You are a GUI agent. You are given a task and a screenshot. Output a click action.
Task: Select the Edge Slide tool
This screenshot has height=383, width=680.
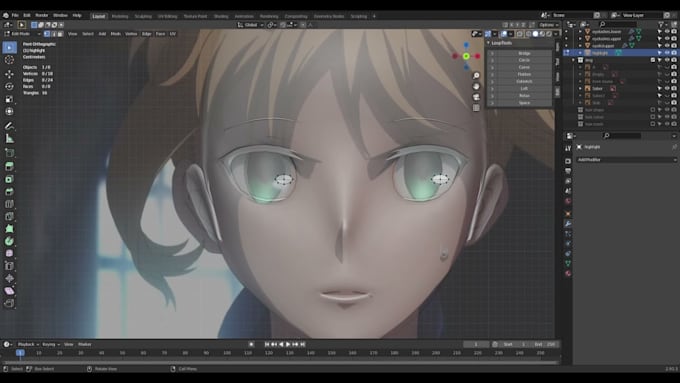coord(10,266)
